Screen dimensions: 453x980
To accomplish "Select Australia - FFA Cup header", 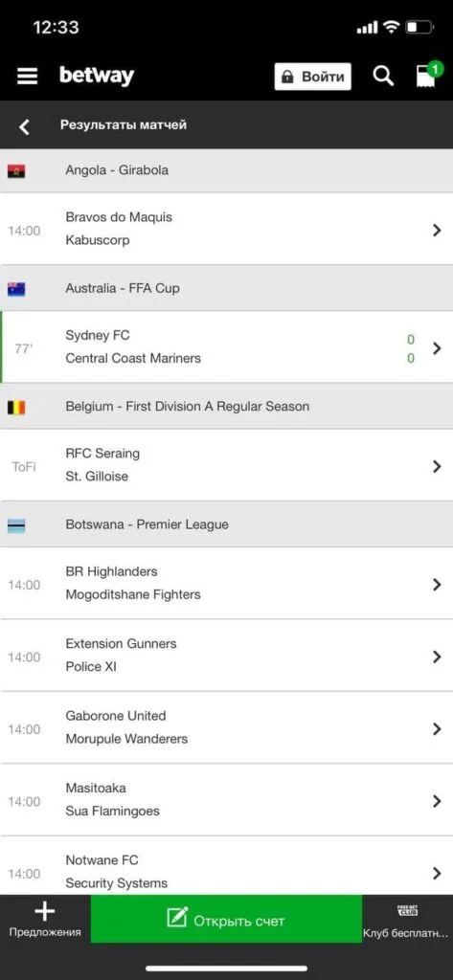I will [x=226, y=288].
